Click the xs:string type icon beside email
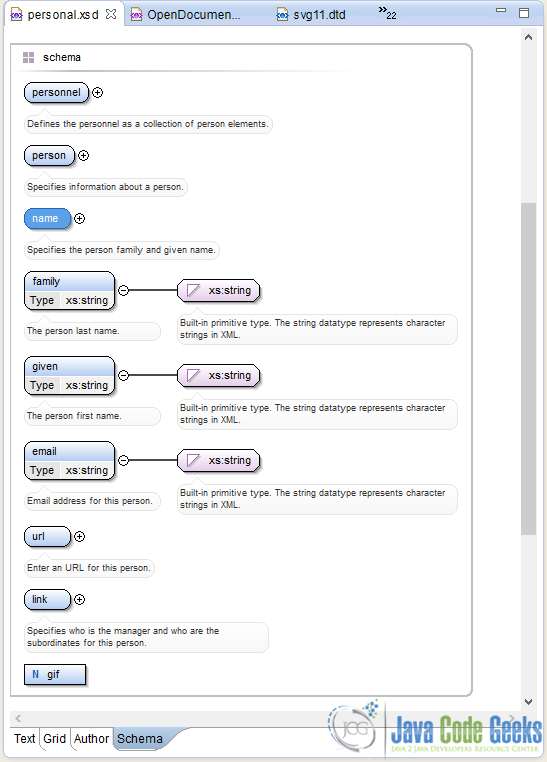547x762 pixels. coord(193,461)
